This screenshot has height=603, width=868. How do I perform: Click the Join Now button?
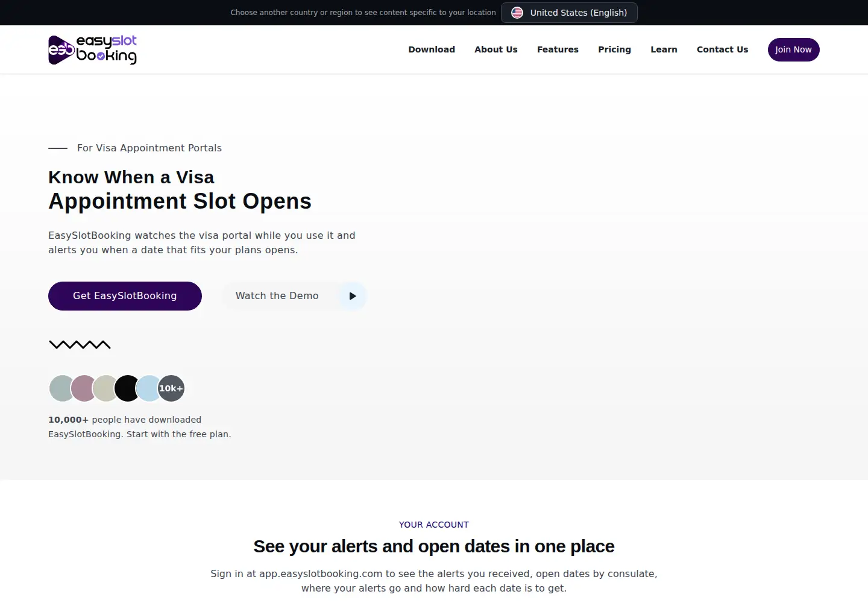(793, 49)
